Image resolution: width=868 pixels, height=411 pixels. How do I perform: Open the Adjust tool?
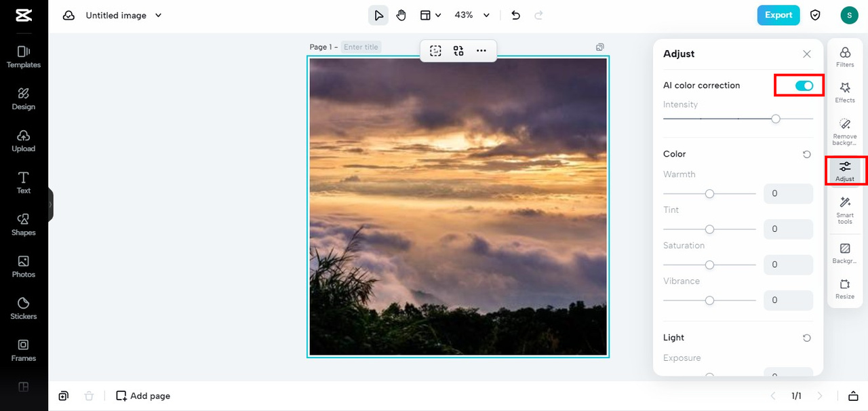point(845,171)
